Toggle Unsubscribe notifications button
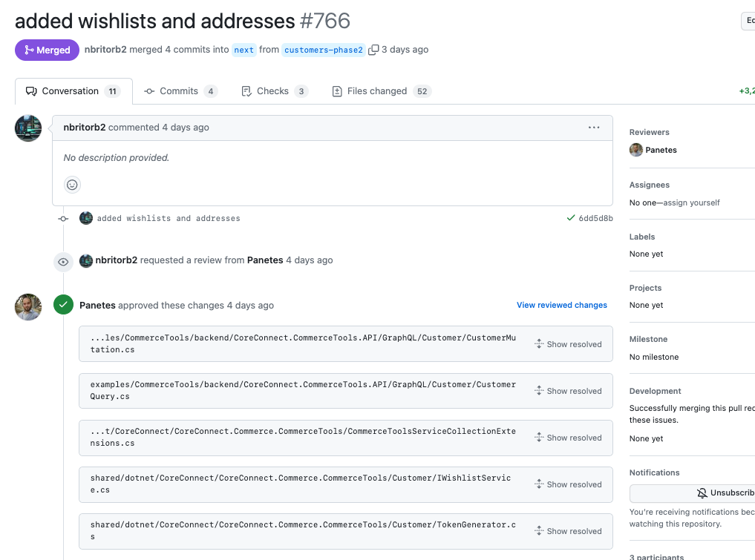Image resolution: width=755 pixels, height=560 pixels. (724, 493)
